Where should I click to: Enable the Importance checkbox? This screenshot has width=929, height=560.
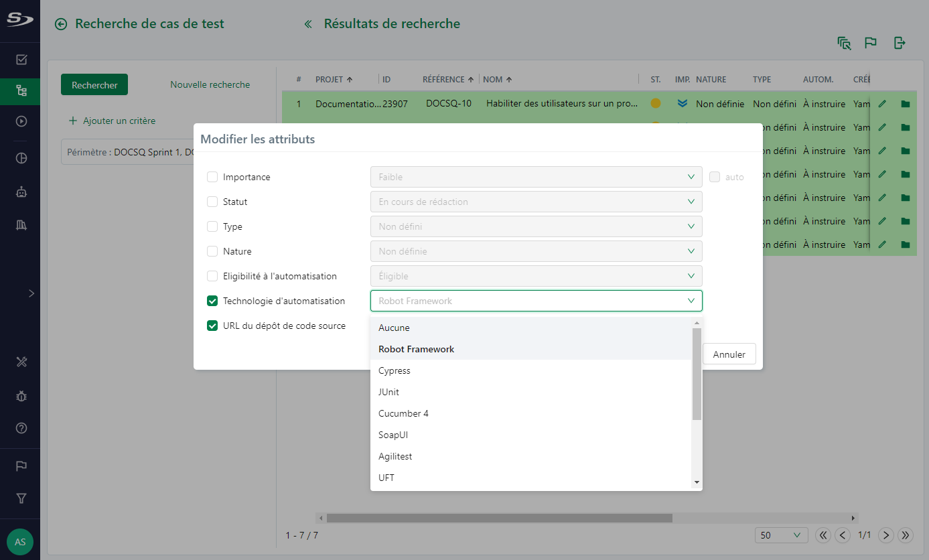[212, 177]
